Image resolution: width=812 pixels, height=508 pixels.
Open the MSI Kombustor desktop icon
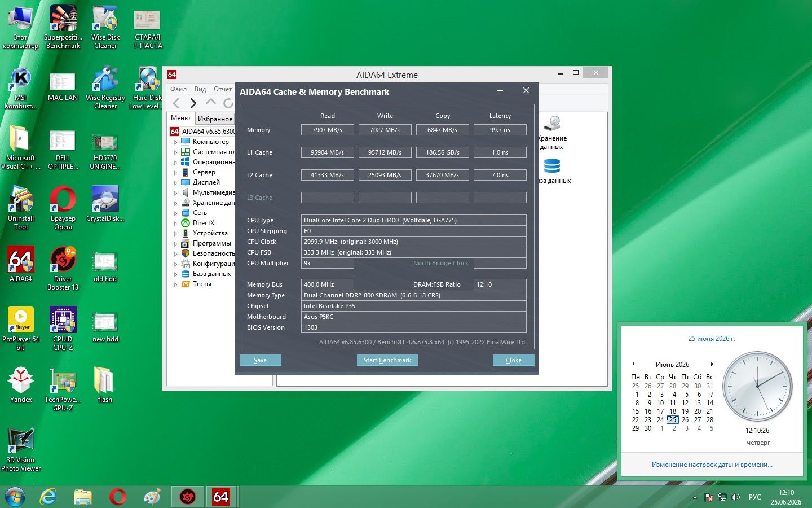click(21, 87)
